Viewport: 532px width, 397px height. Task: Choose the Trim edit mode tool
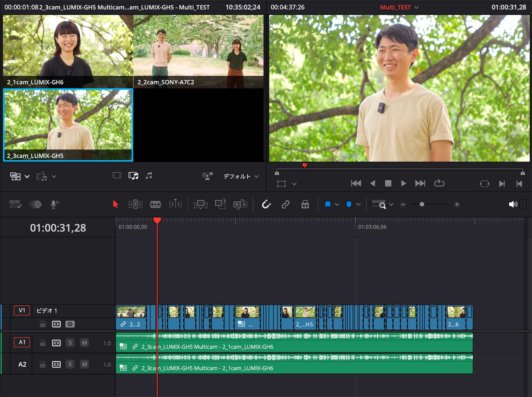click(x=135, y=204)
